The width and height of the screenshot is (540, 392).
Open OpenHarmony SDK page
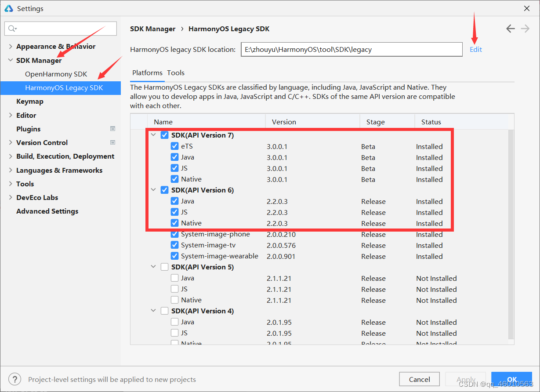pyautogui.click(x=56, y=74)
